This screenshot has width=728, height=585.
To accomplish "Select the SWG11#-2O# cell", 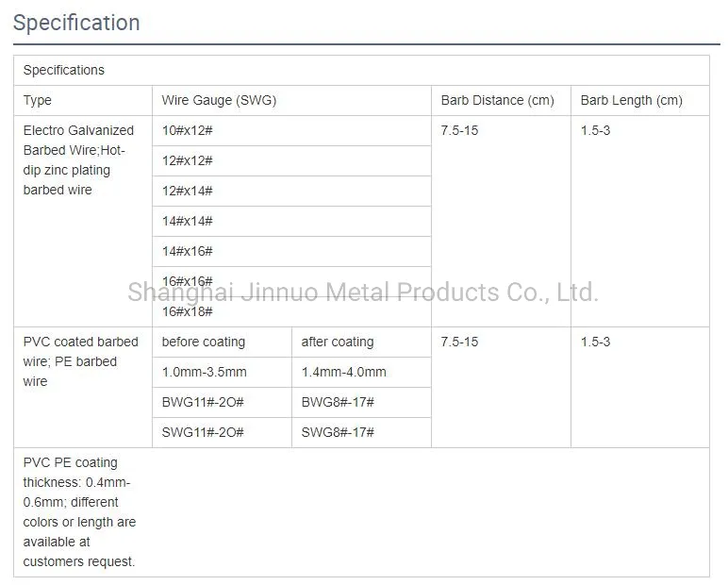I will (203, 432).
